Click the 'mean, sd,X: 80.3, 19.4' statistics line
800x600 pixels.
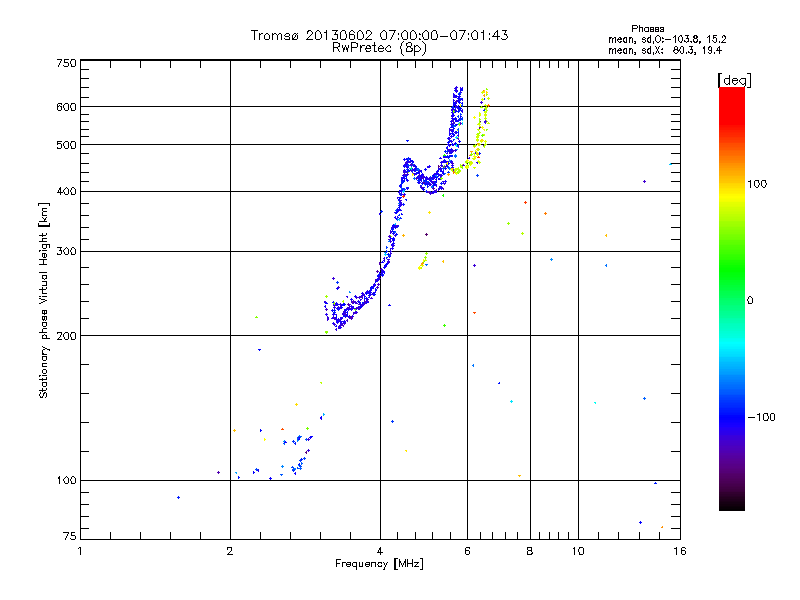coord(665,50)
